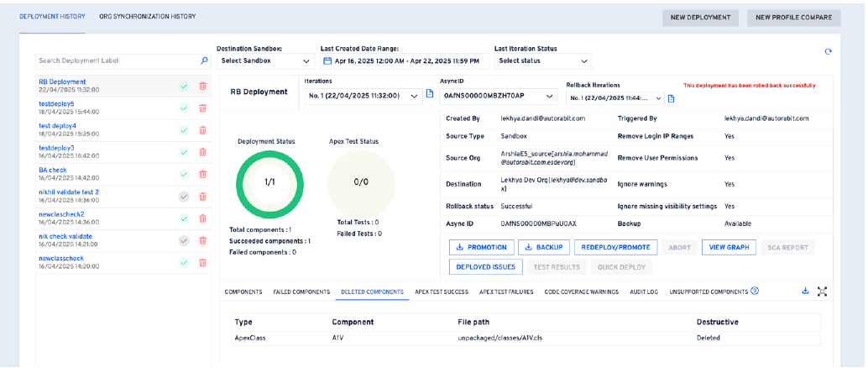This screenshot has width=868, height=368.
Task: Click help icon beside Unsupported Components
Action: coord(755,292)
